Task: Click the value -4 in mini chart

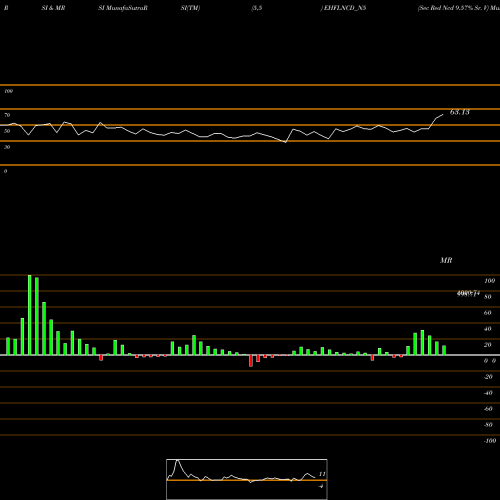Action: click(321, 486)
